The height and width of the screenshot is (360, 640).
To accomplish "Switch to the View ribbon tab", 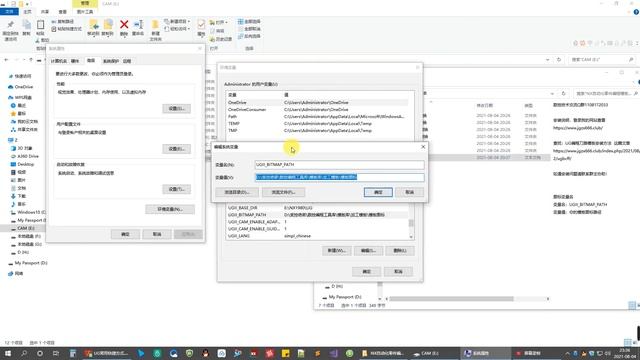I will coord(62,11).
